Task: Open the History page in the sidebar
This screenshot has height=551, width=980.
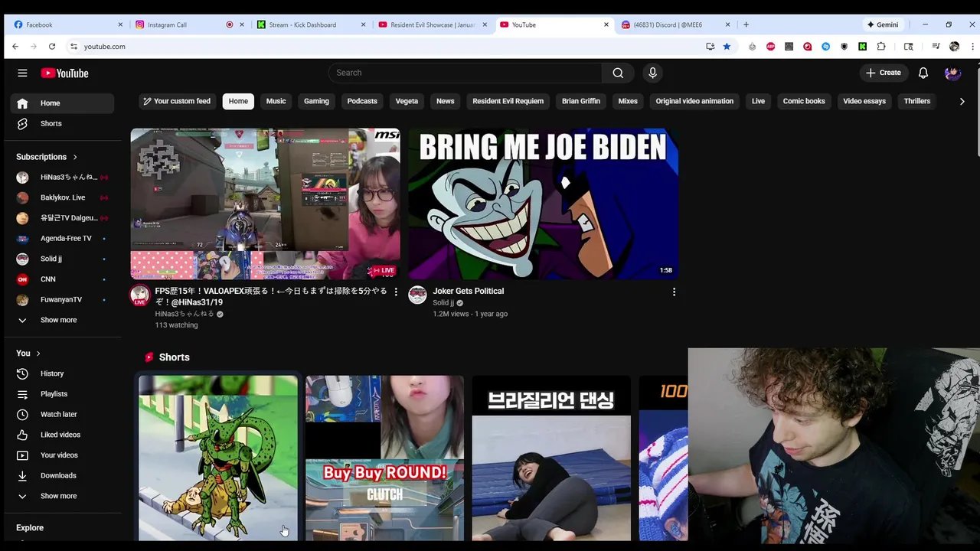Action: click(62, 373)
